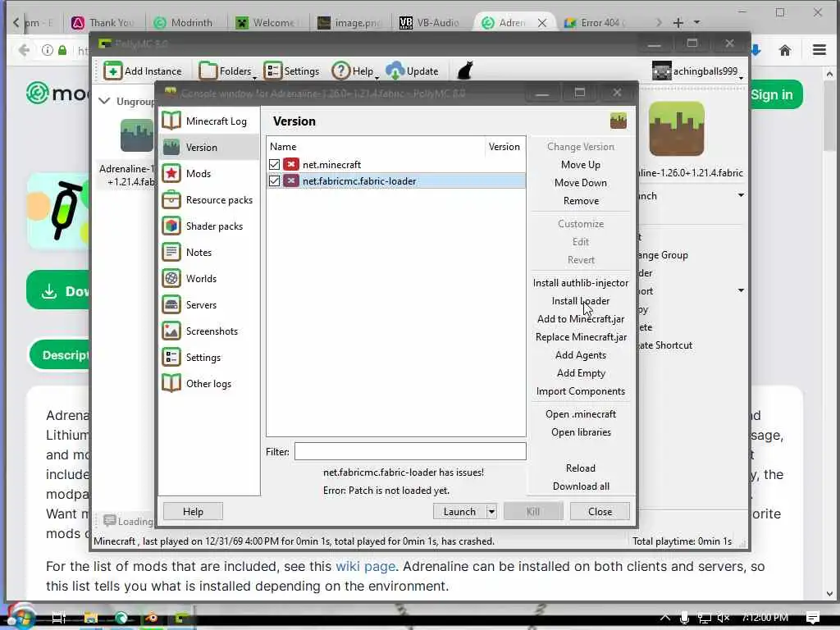Reload the component list
The height and width of the screenshot is (630, 840).
(x=581, y=468)
